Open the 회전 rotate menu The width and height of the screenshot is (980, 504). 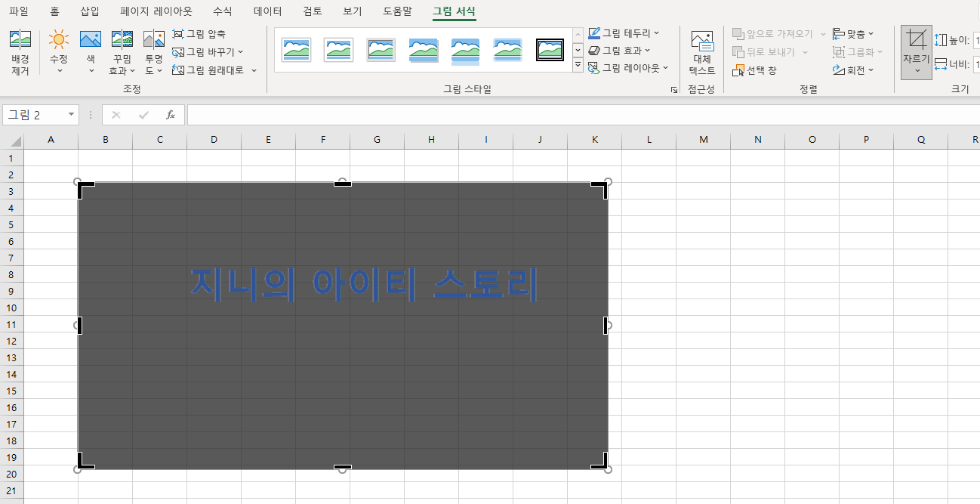tap(853, 70)
